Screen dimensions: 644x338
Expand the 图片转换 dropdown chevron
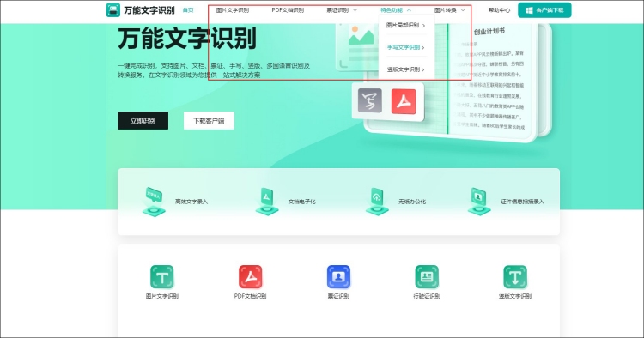coord(463,10)
